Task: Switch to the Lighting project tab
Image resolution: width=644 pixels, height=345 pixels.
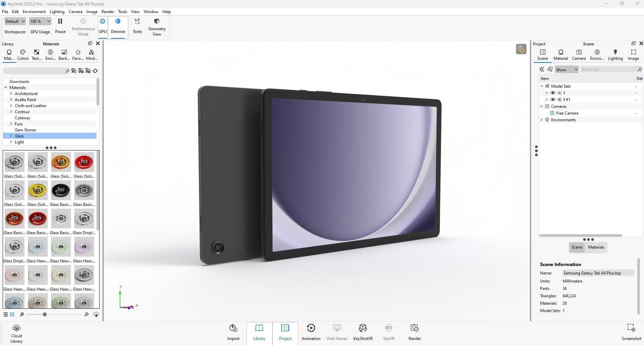Action: click(x=615, y=55)
